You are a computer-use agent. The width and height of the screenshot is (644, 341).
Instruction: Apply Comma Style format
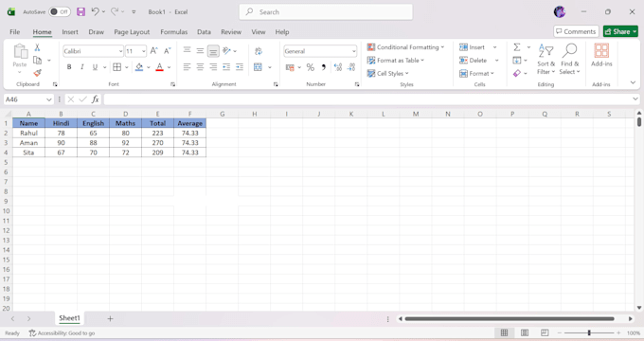[x=324, y=67]
